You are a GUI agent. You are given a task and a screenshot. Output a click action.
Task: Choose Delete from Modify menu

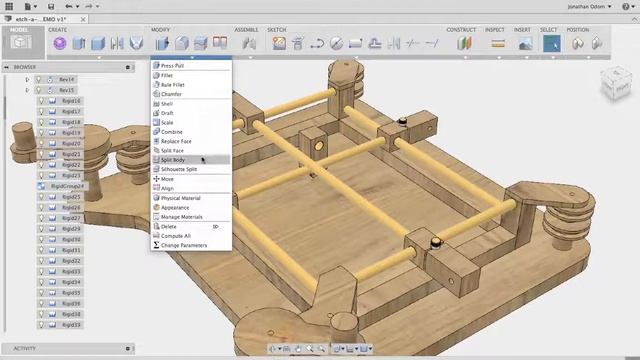[191, 227]
